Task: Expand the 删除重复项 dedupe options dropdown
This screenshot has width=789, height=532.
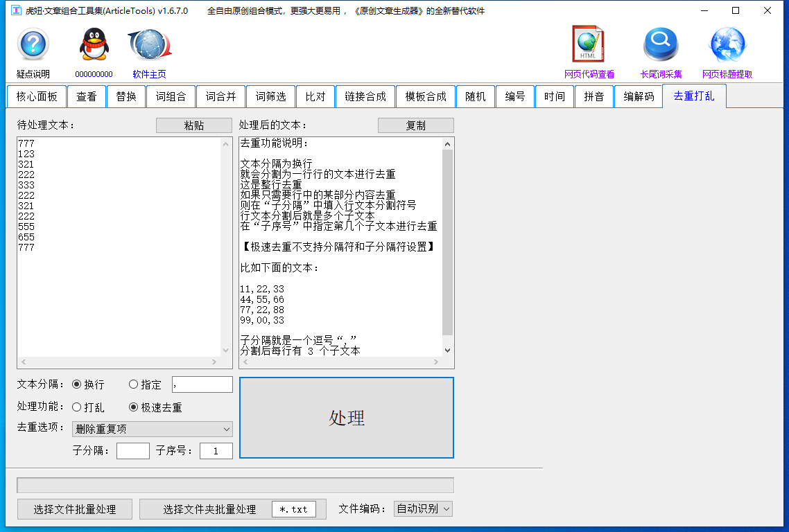Action: point(153,429)
